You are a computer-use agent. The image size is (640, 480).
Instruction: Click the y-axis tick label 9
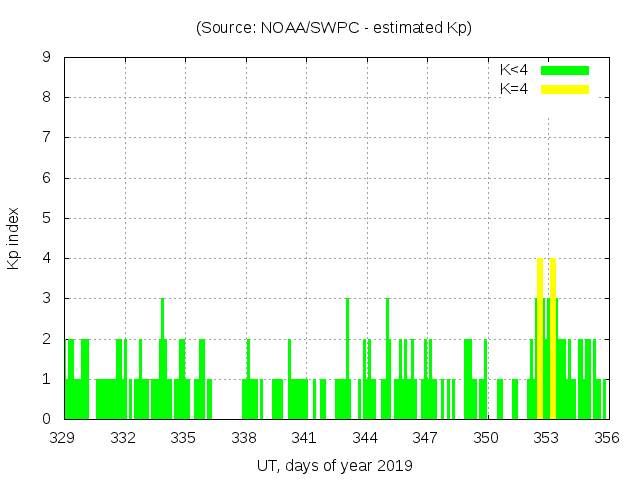pyautogui.click(x=46, y=58)
